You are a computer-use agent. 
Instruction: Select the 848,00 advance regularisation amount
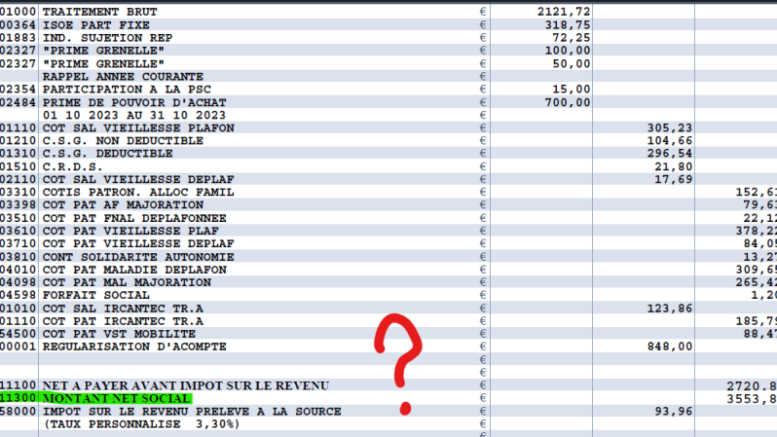(670, 347)
